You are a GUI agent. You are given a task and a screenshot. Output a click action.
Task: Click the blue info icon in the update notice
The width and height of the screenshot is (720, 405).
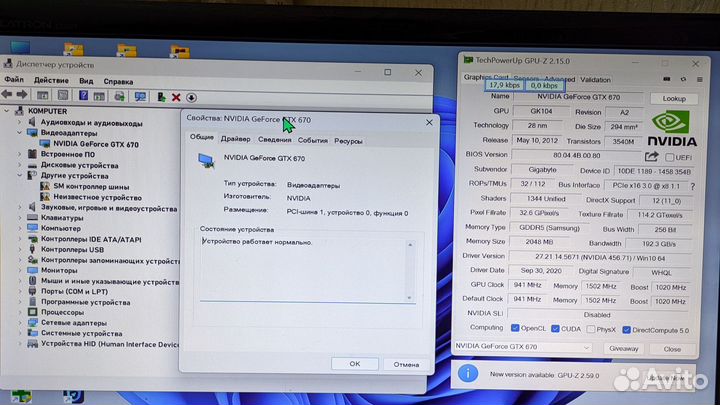pyautogui.click(x=468, y=373)
